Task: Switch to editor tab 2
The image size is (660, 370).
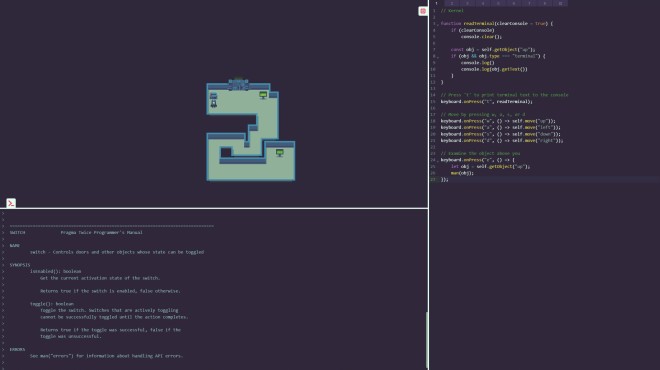Action: coord(452,3)
